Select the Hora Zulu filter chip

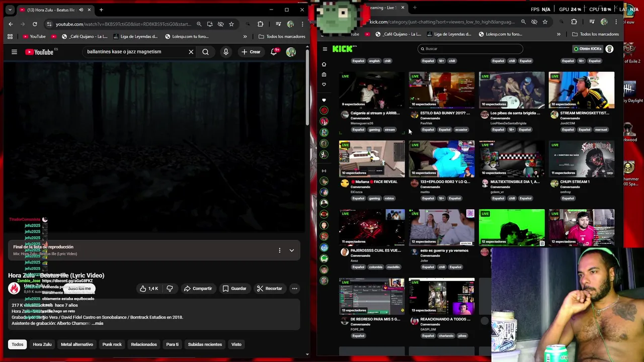tap(42, 344)
